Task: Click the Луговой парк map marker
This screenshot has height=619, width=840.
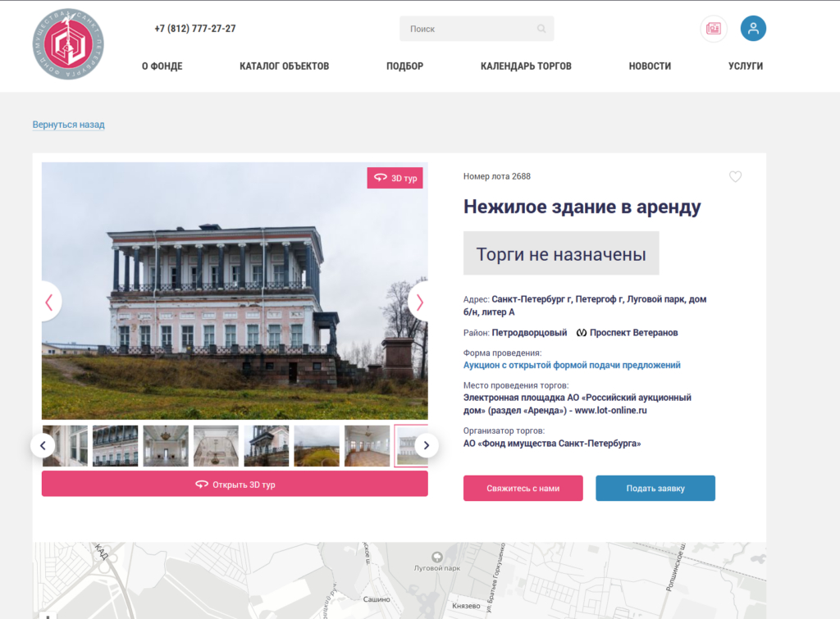Action: 437,558
